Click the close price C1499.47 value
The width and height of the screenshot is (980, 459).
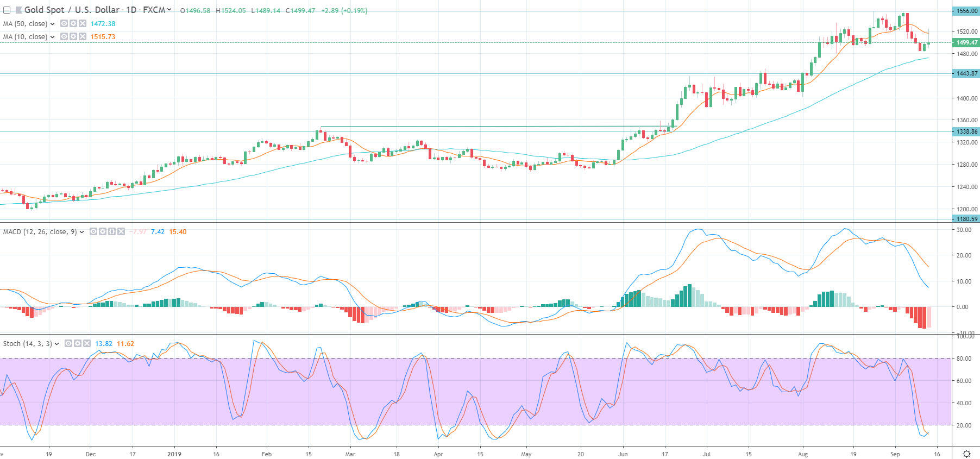coord(300,11)
